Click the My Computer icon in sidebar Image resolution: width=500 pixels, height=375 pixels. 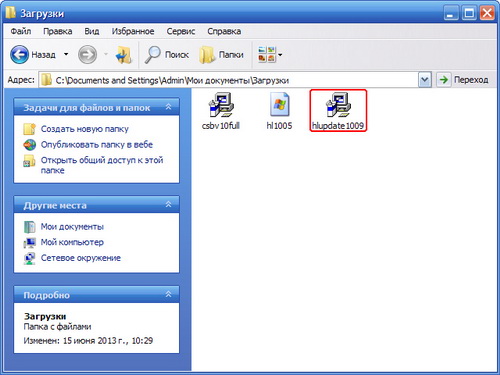tap(30, 243)
